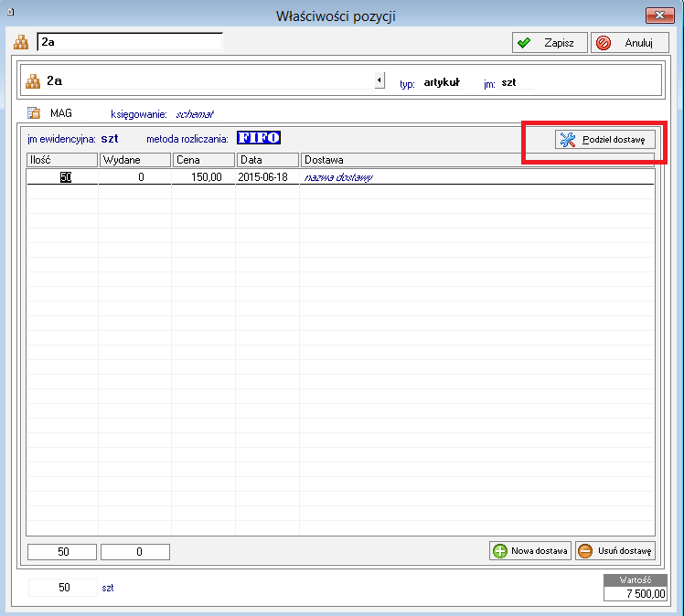Click the green plus Nowa dostawa icon
Screen dimensions: 684x616
coord(499,551)
